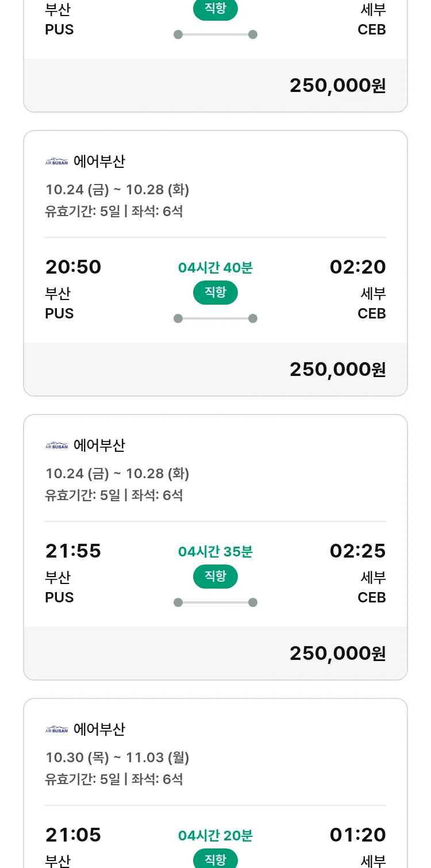Click the 02:20 arrival time in Cebu

point(357,267)
